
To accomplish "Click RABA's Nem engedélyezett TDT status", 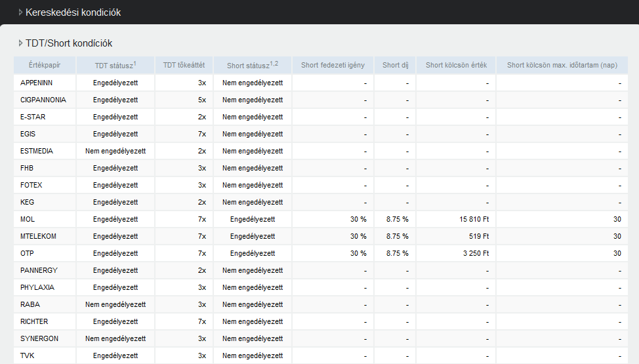I will [x=115, y=305].
